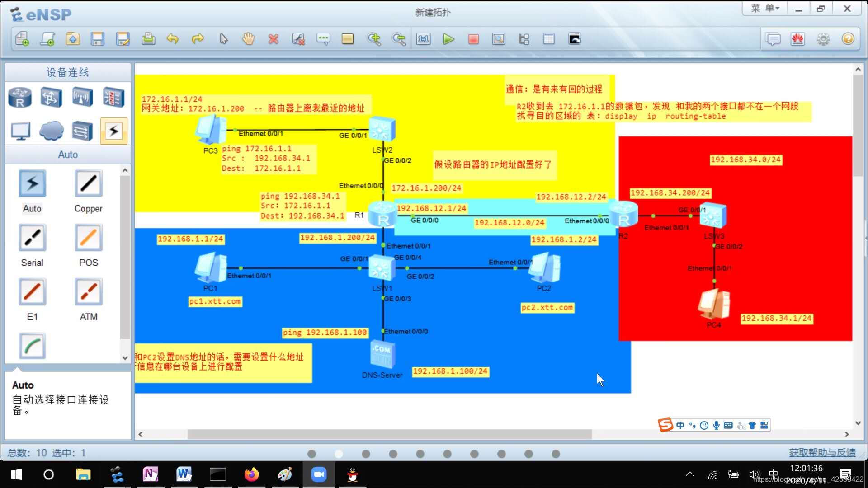
Task: Select switch LSW2 on the canvas
Action: coord(382,129)
